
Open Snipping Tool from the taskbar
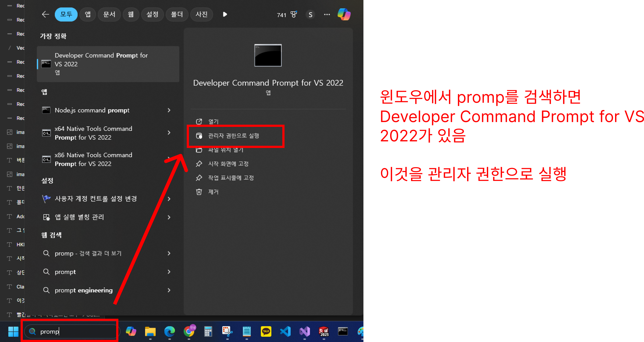point(227,331)
